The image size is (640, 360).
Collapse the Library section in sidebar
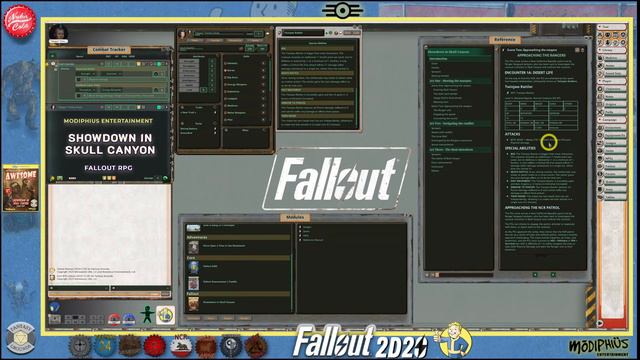click(x=611, y=50)
